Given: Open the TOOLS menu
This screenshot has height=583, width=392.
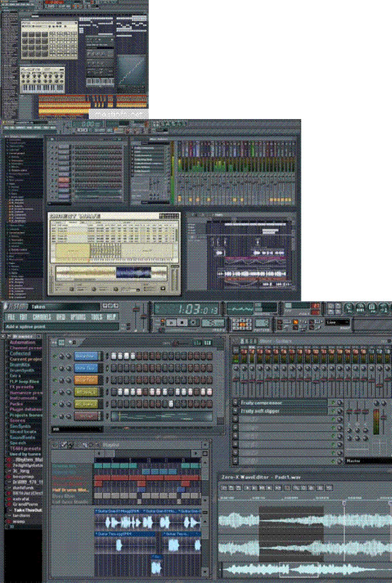Looking at the screenshot, I should point(96,317).
